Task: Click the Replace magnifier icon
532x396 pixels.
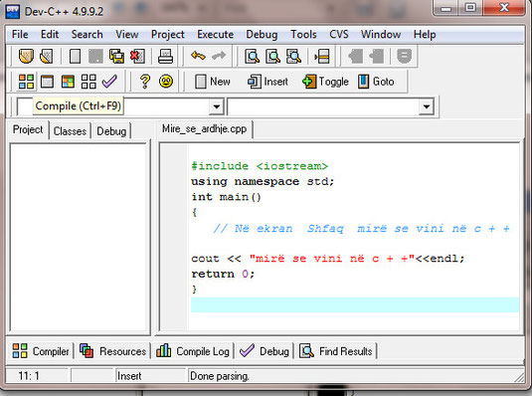Action: (x=273, y=56)
